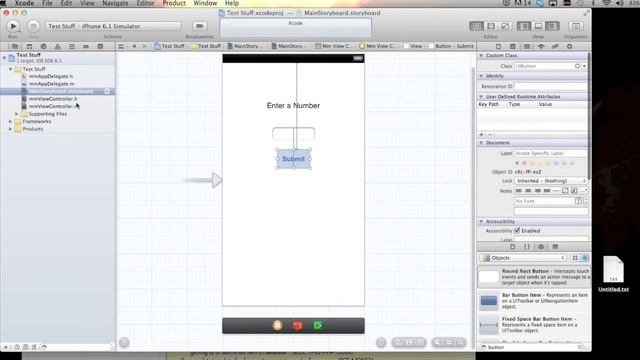Screen dimensions: 640x360
Task: Show the File inspector
Action: click(x=498, y=47)
